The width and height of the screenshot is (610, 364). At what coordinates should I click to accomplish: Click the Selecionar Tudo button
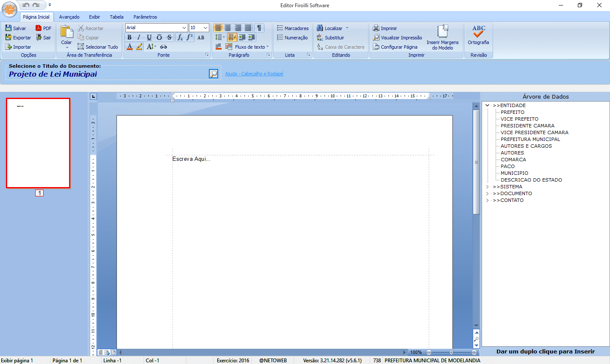[x=98, y=47]
